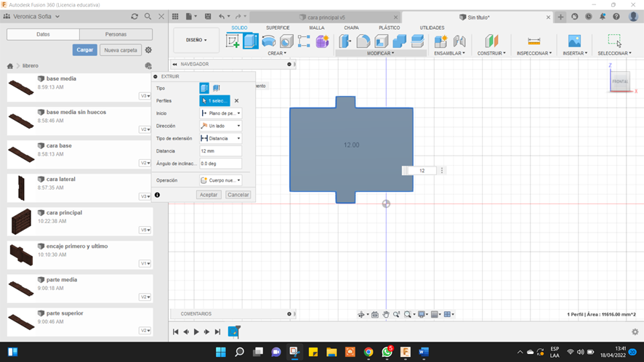
Task: Open the data panel grid icon
Action: pos(175,17)
